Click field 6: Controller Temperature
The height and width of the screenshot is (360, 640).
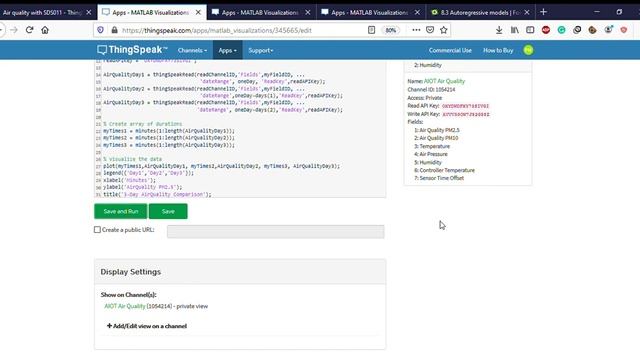(444, 170)
